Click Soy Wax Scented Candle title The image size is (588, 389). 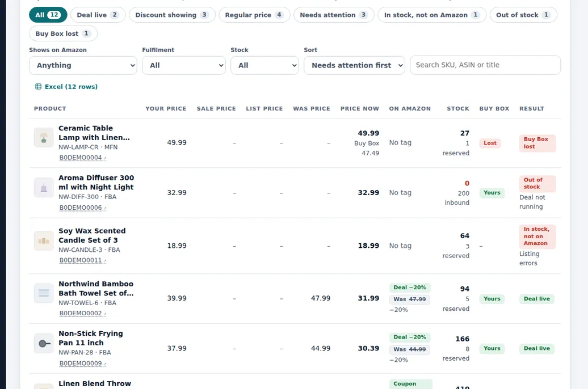(x=92, y=235)
